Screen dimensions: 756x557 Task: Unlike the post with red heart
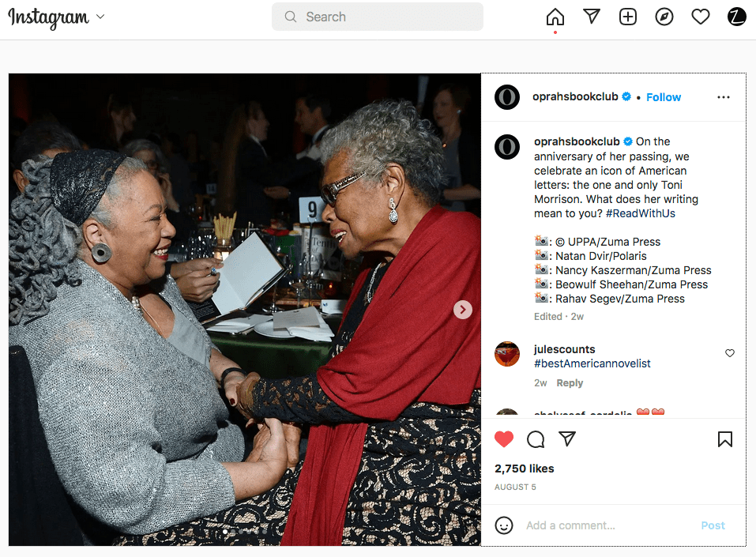click(504, 438)
